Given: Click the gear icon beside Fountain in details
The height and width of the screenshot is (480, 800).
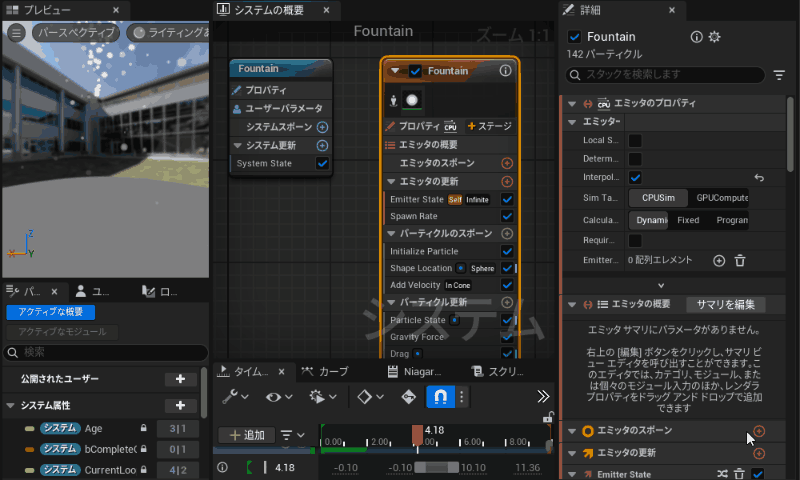Looking at the screenshot, I should pos(714,37).
